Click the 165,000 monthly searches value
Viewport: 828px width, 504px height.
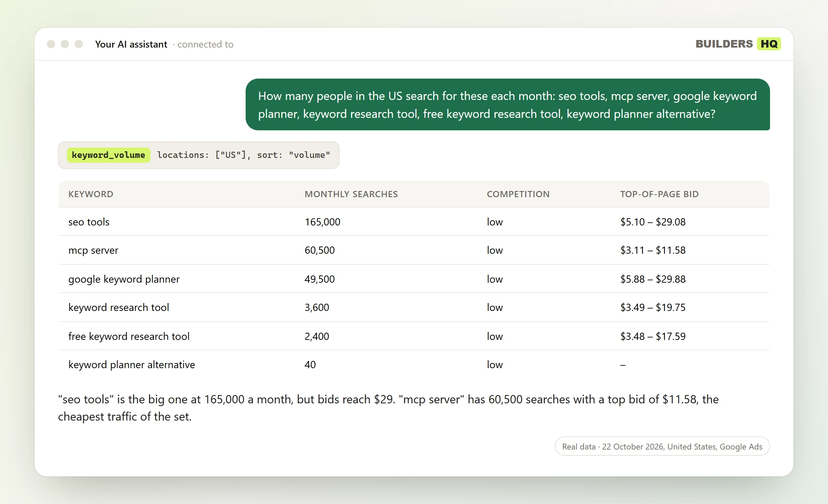322,222
